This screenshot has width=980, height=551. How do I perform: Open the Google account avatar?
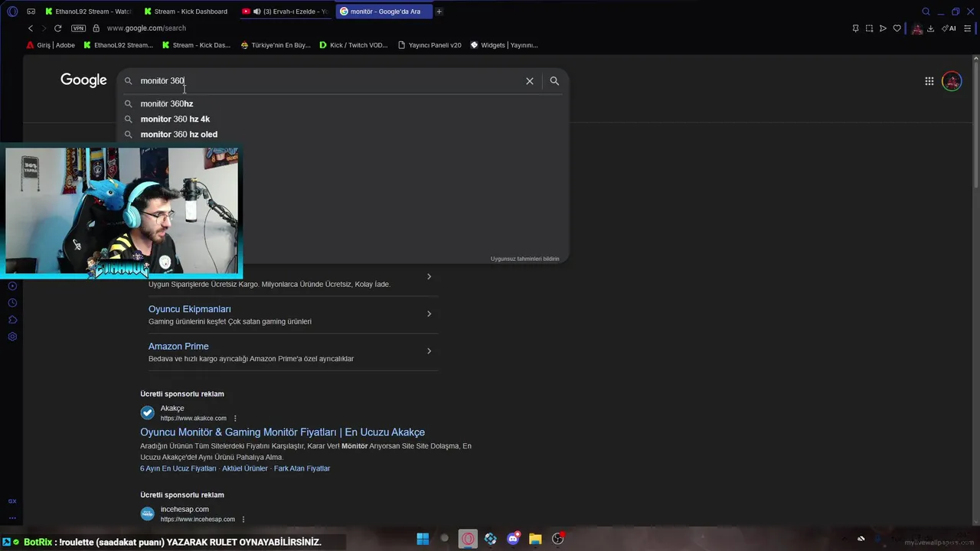pos(952,80)
